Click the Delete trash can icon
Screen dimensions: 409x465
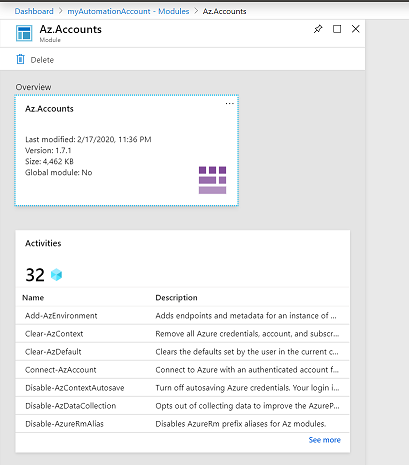click(20, 59)
